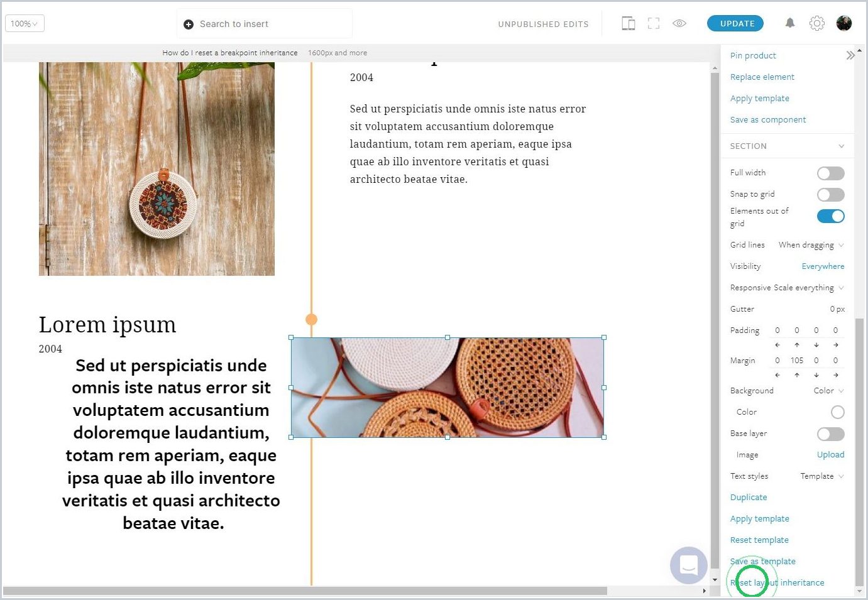The height and width of the screenshot is (600, 868).
Task: Collapse the right panel with double chevron
Action: [x=850, y=55]
